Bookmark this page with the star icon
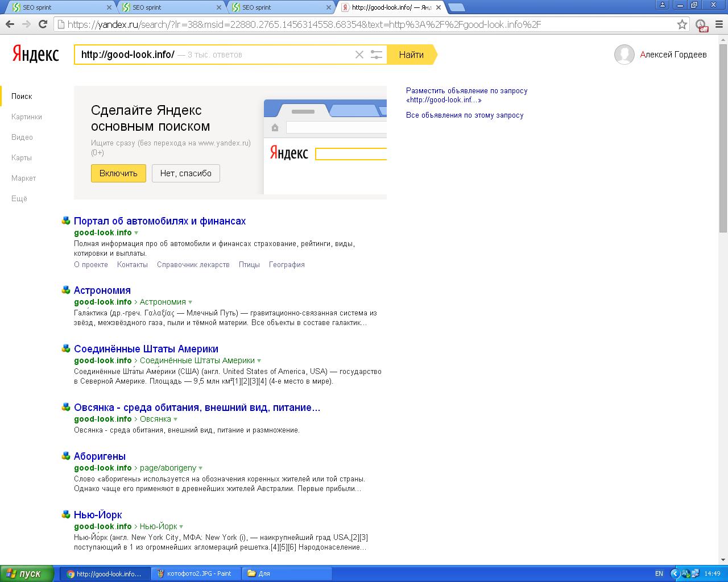728x582 pixels. point(682,24)
